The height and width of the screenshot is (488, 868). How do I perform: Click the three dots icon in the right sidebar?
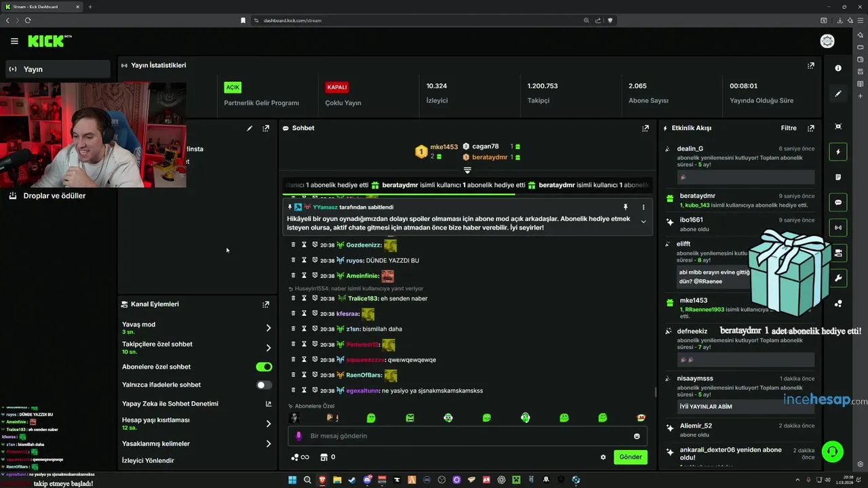click(838, 304)
